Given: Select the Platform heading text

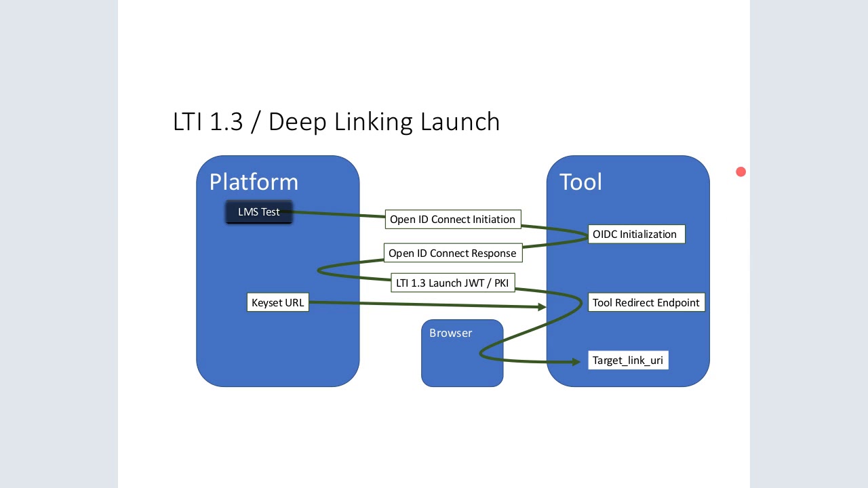Looking at the screenshot, I should 254,182.
